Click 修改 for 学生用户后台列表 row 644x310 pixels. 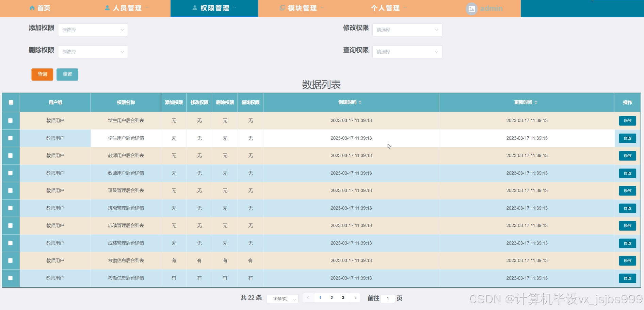pos(627,121)
